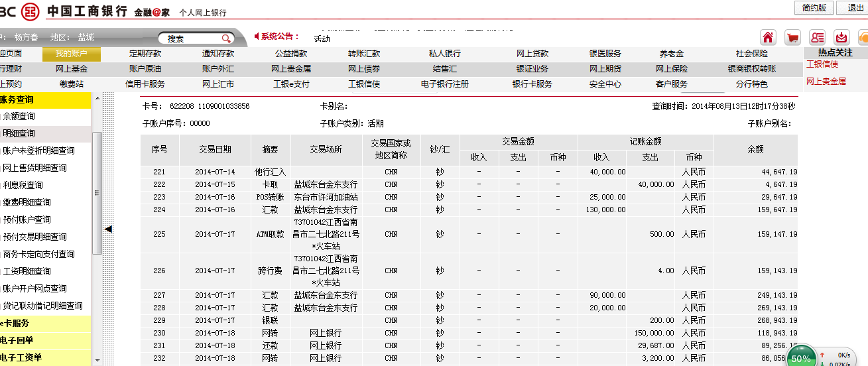Open the 结售汇 menu

point(445,69)
